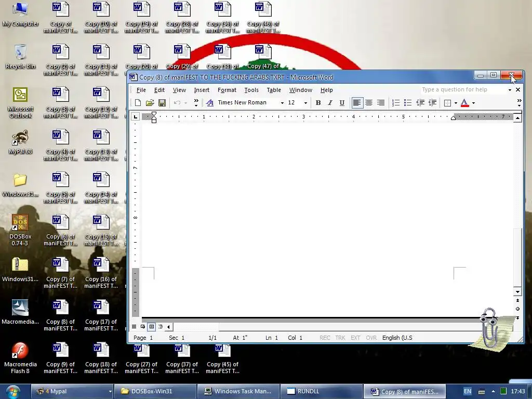Open the Table menu

[x=273, y=90]
